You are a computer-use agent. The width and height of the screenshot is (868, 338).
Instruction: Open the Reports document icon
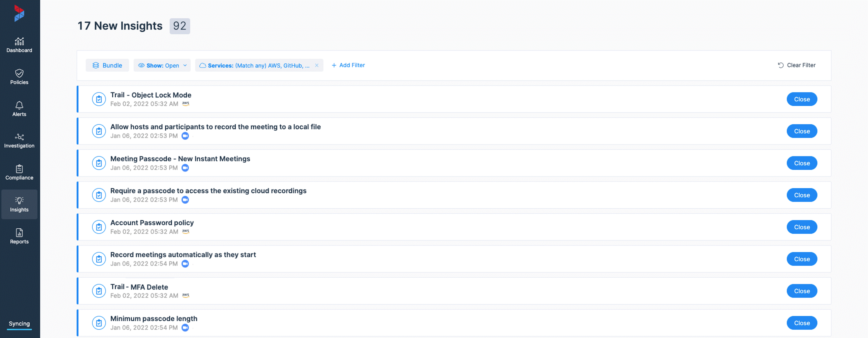point(19,233)
